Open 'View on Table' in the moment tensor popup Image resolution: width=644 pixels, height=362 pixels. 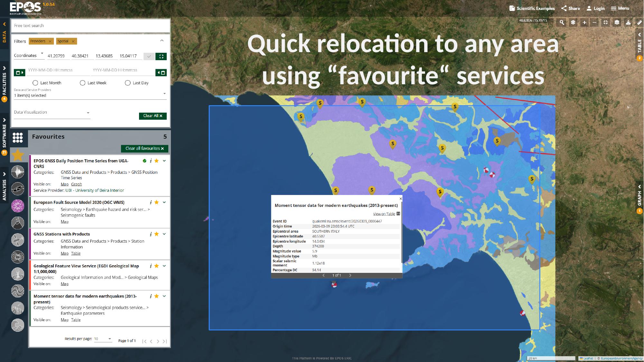click(x=384, y=213)
